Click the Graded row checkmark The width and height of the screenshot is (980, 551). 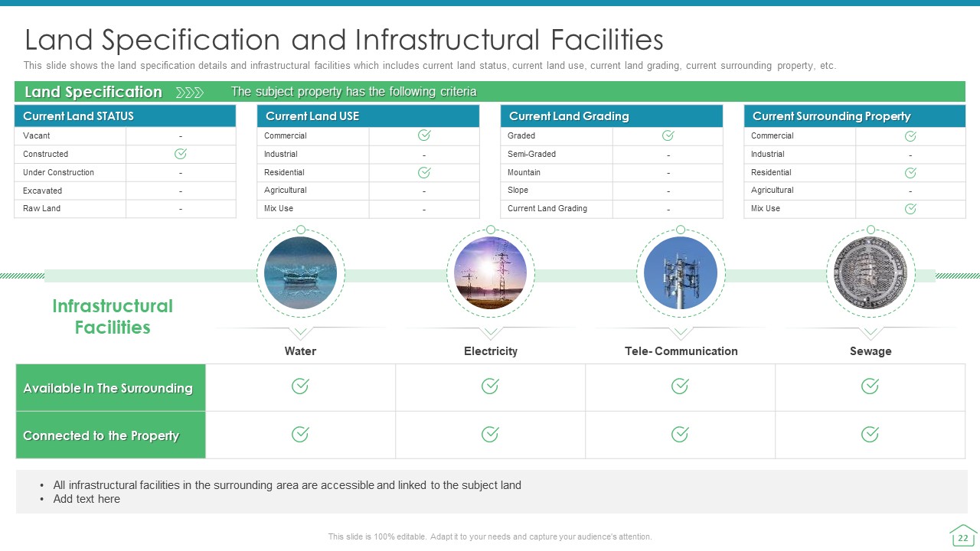coord(668,135)
